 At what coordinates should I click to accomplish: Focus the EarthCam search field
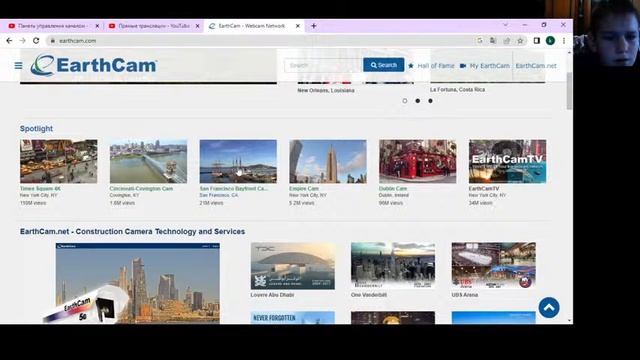pyautogui.click(x=324, y=65)
